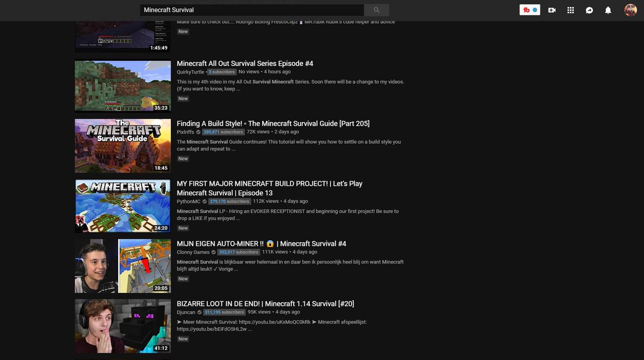Open the TubeBuddy extension icon
The height and width of the screenshot is (360, 644).
[530, 10]
